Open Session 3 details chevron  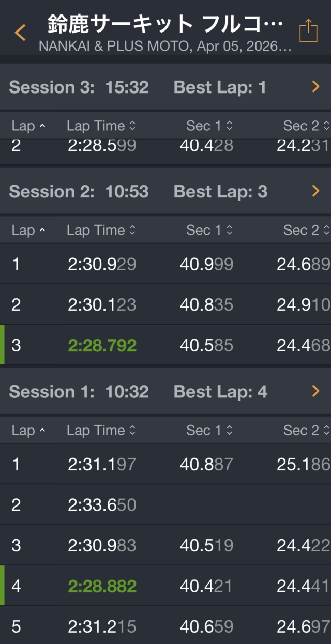tap(316, 87)
